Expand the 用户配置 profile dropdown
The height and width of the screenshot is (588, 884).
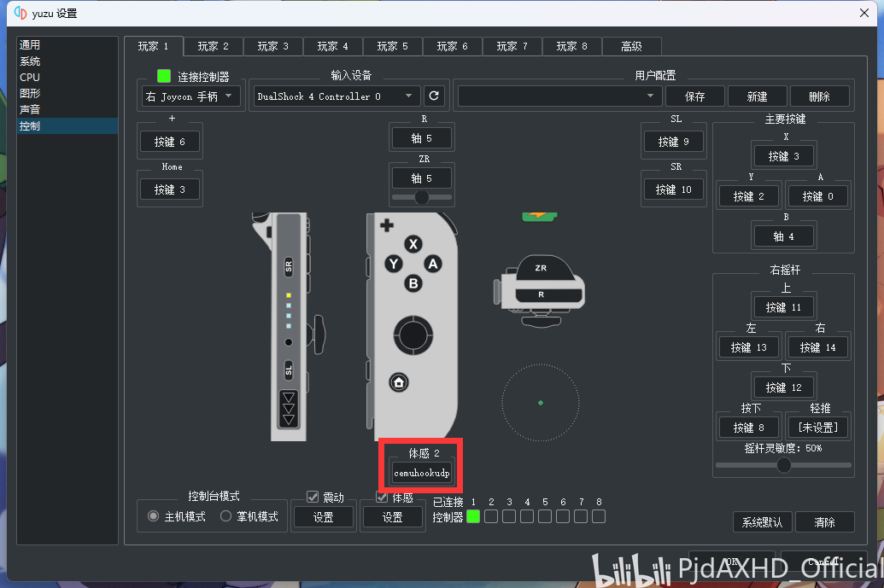pyautogui.click(x=559, y=96)
